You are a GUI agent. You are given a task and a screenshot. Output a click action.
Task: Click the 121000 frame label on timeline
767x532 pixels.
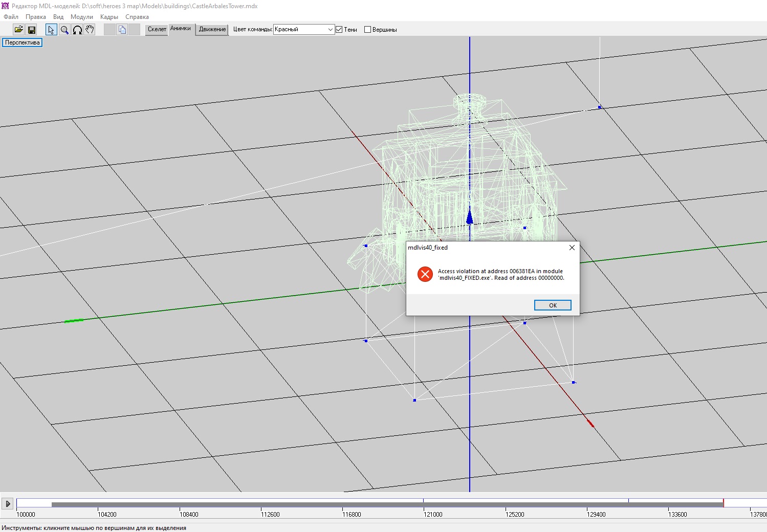pos(433,515)
